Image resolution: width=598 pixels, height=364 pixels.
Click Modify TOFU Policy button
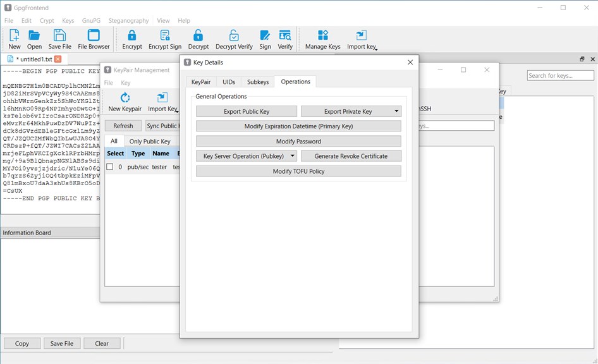tap(298, 171)
